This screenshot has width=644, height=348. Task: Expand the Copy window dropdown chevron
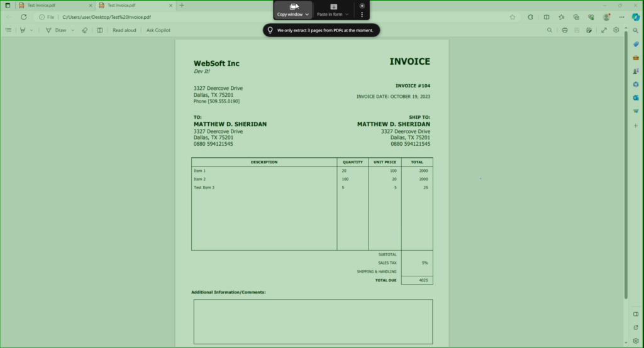click(x=307, y=14)
